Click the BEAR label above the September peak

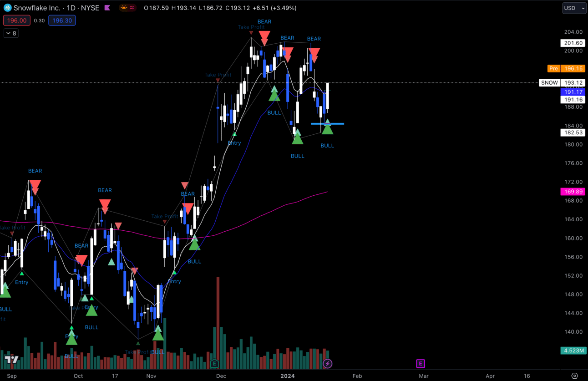click(x=35, y=171)
